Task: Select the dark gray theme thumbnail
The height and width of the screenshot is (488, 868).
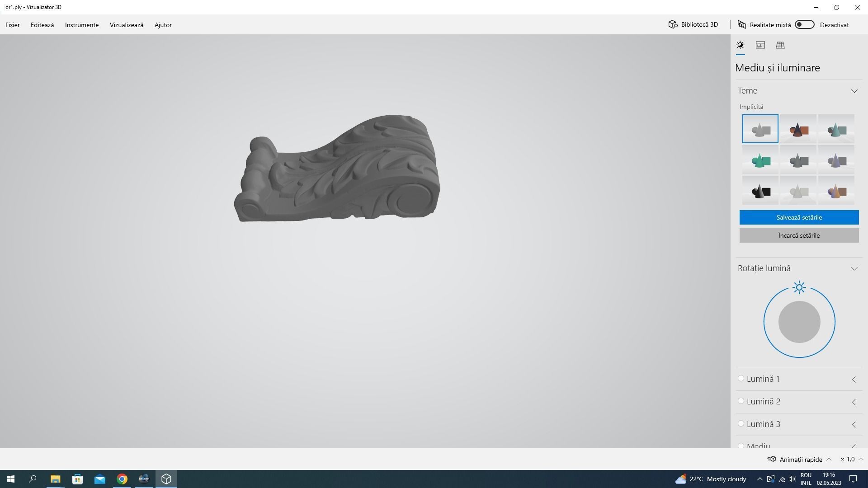Action: point(798,160)
